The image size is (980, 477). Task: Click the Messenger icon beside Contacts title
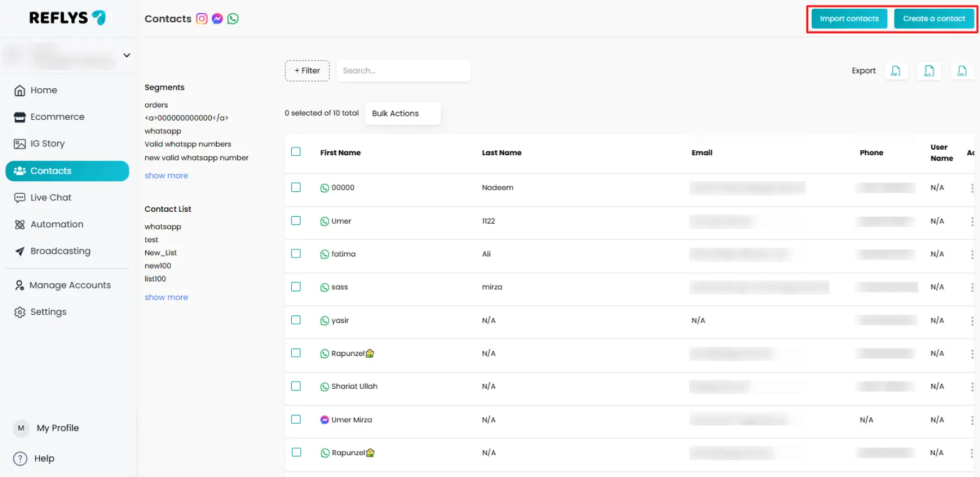click(217, 19)
